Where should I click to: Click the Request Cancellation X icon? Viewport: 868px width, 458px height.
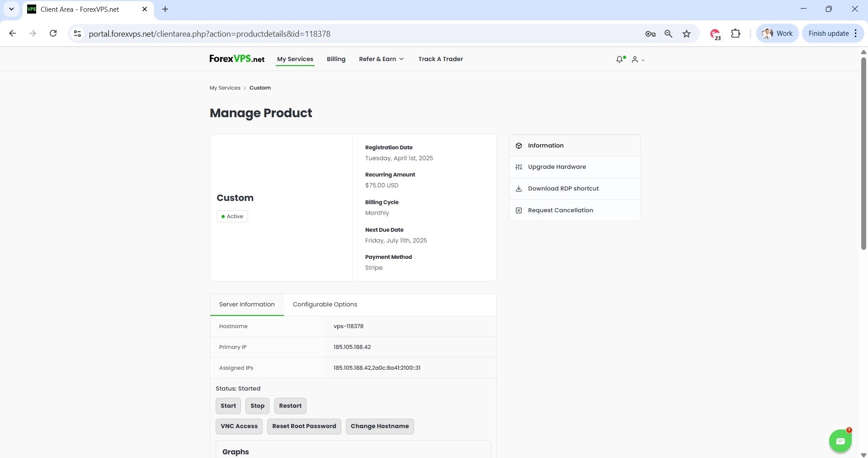tap(519, 210)
